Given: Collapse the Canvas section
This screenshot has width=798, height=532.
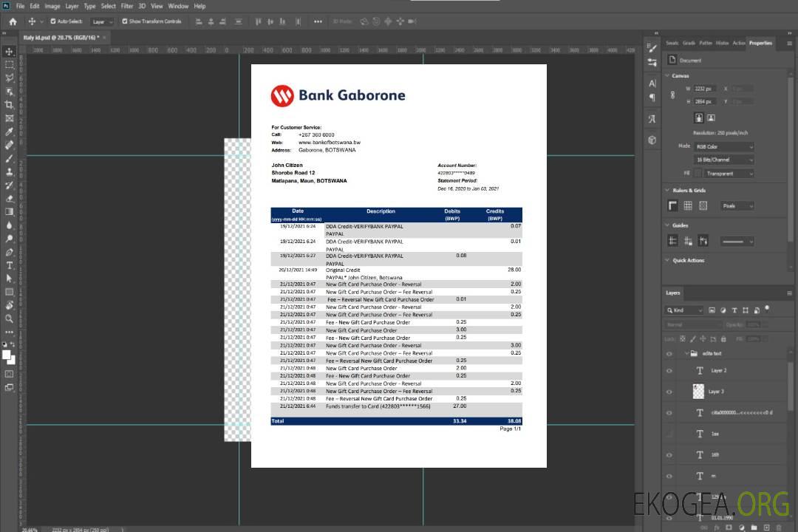Looking at the screenshot, I should click(667, 75).
